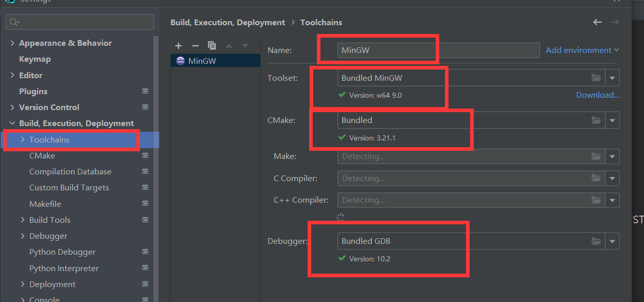Move toolchain down with arrow icon
Screen dimensions: 644x302
[245, 46]
